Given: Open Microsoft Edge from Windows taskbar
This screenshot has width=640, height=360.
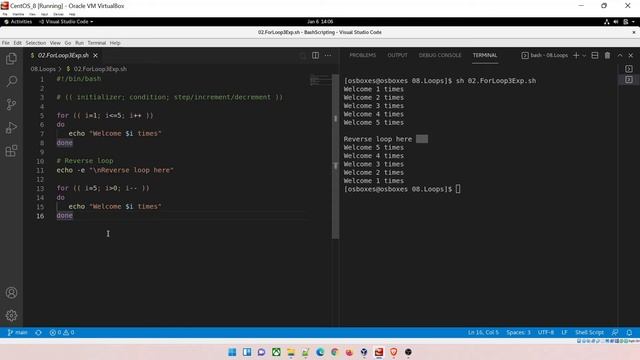Looking at the screenshot, I should [x=320, y=352].
